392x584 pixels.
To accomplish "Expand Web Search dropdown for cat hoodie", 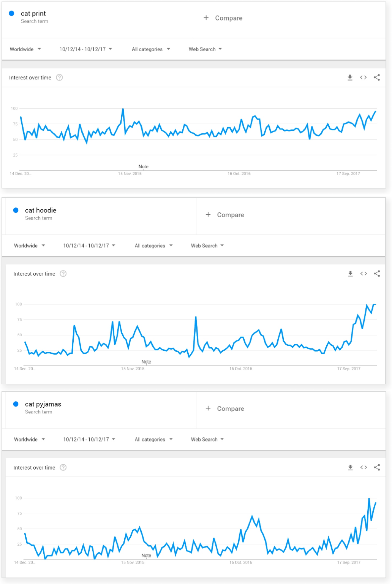I will [x=207, y=245].
